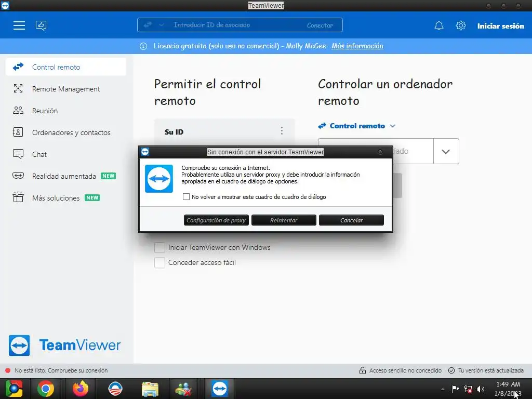Click the Reintentar button
This screenshot has width=532, height=399.
pyautogui.click(x=284, y=220)
